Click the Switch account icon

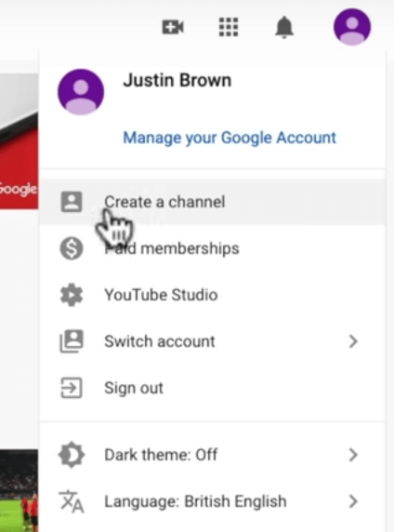click(72, 341)
